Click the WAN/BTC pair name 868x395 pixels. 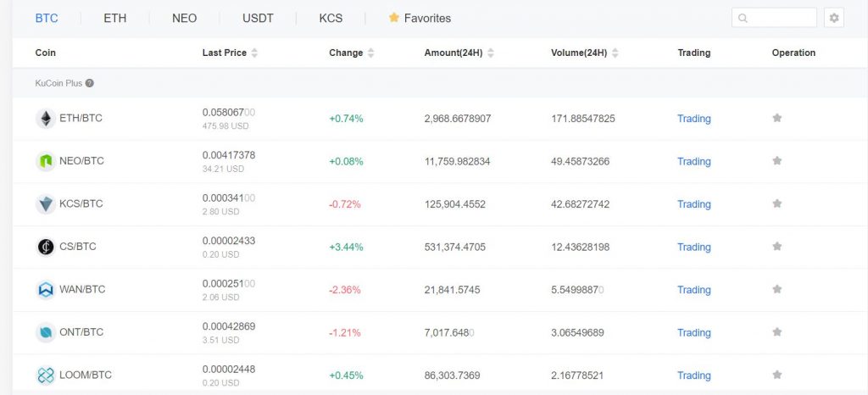[82, 289]
